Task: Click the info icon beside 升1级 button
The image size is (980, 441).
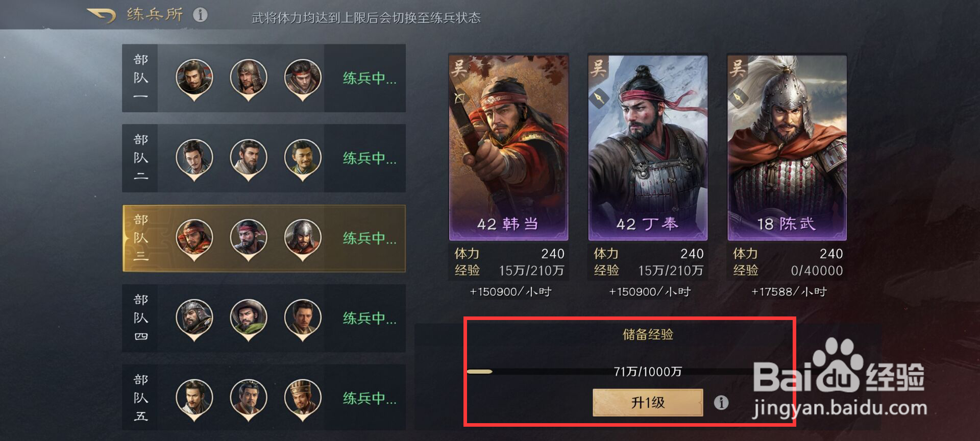Action: [x=721, y=403]
